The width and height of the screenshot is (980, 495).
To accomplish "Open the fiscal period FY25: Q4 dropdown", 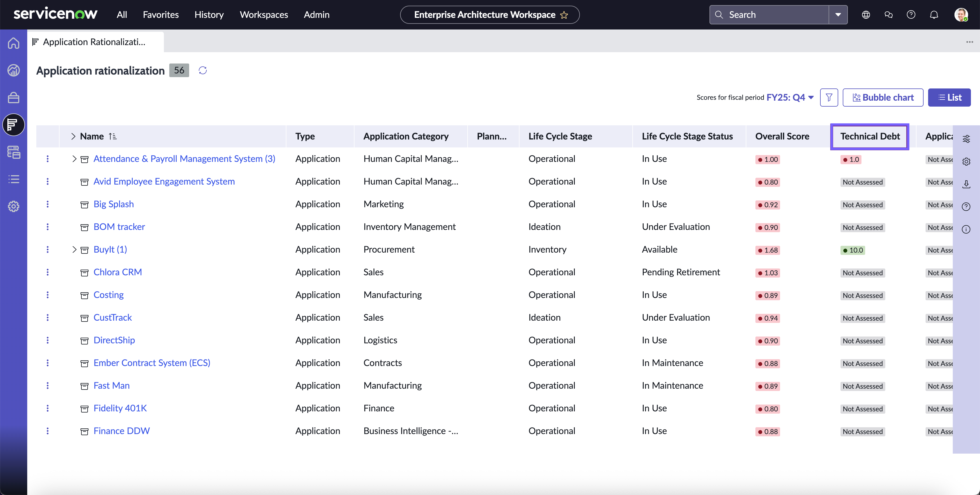I will 790,98.
